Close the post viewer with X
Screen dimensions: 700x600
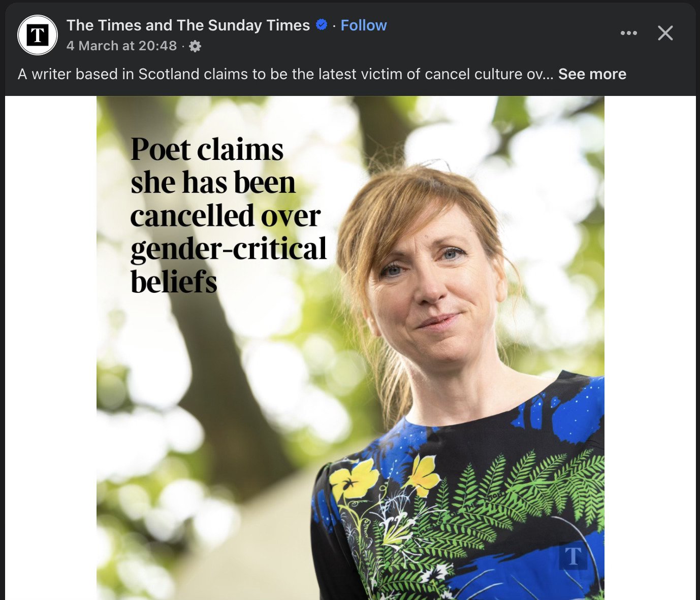665,33
